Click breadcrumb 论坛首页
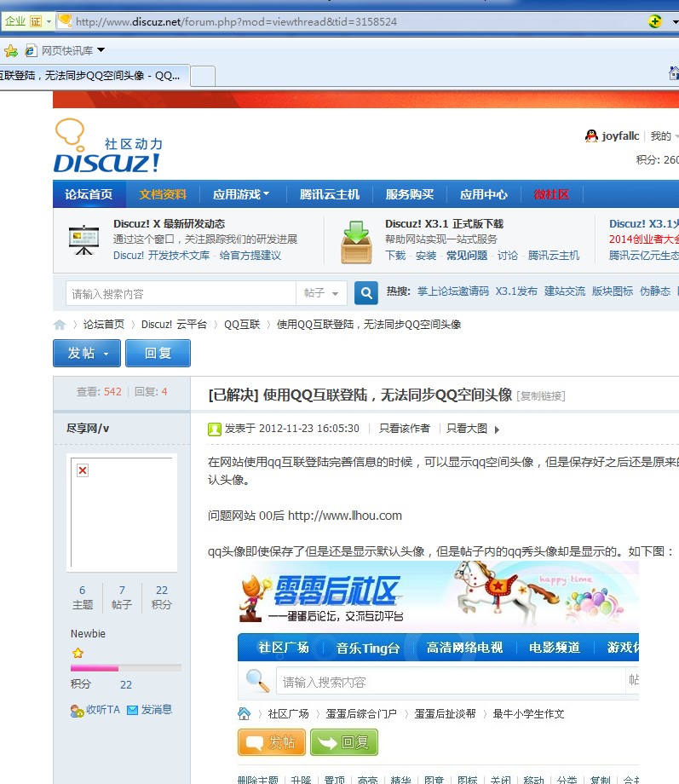679x784 pixels. [103, 325]
